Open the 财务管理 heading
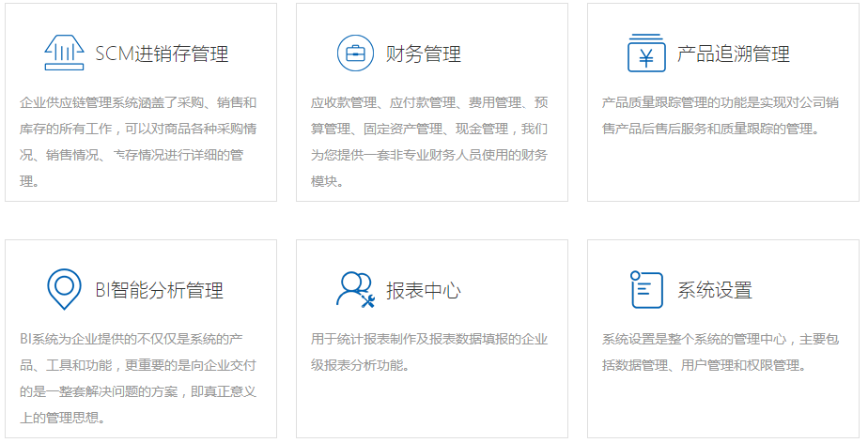 pyautogui.click(x=424, y=54)
